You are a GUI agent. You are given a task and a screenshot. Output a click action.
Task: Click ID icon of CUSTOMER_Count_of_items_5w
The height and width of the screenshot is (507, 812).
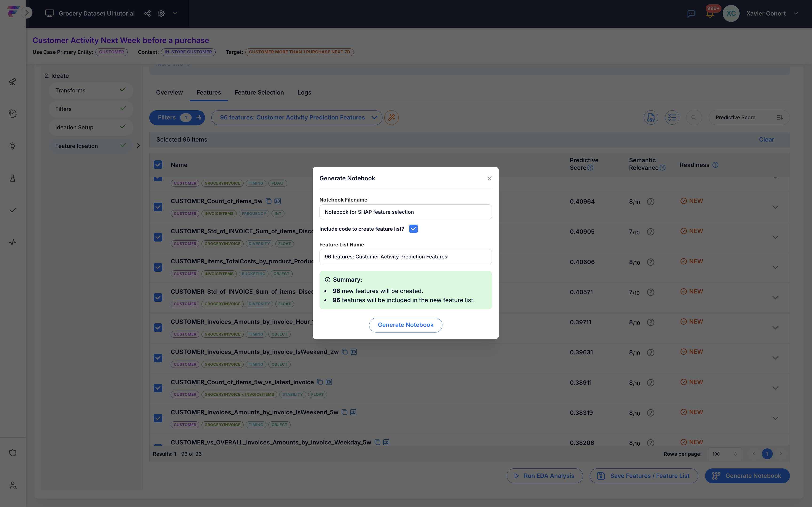[x=277, y=201]
